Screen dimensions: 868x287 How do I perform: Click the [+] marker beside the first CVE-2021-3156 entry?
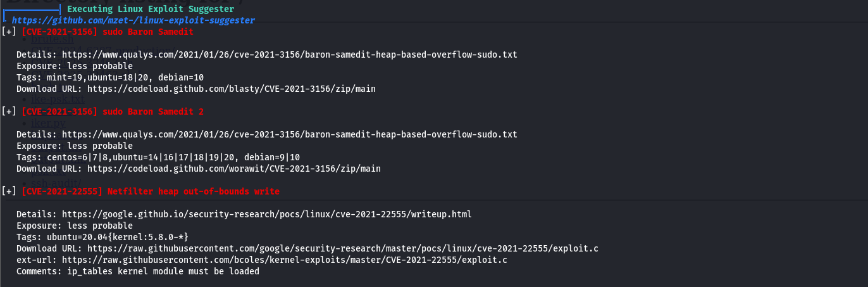[x=9, y=32]
